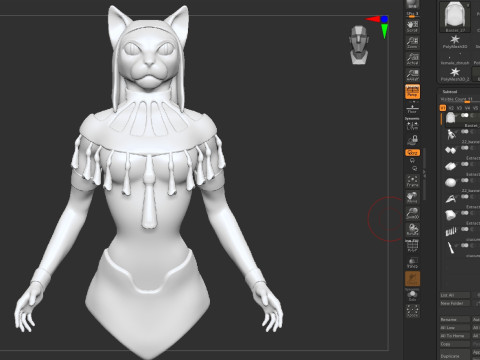The height and width of the screenshot is (360, 480).
Task: Select the Move view icon
Action: 412,197
